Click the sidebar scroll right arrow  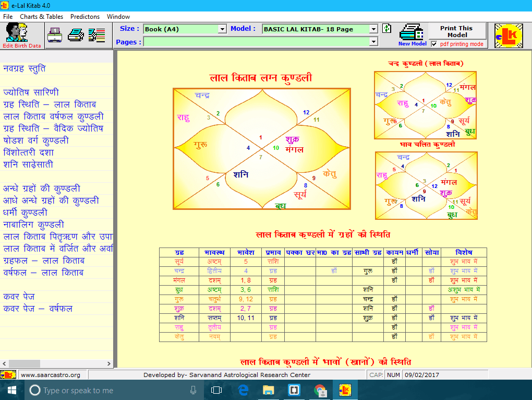108,363
